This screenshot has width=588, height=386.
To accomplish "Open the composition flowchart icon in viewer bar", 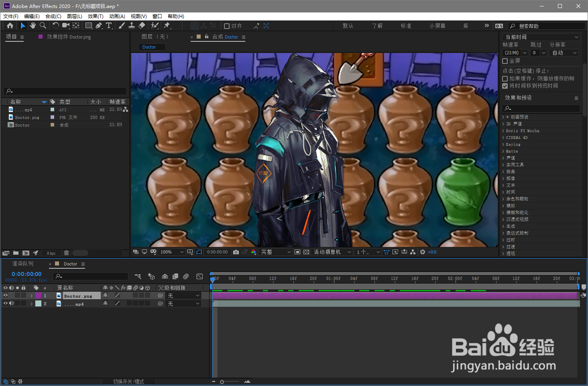I will tap(413, 252).
